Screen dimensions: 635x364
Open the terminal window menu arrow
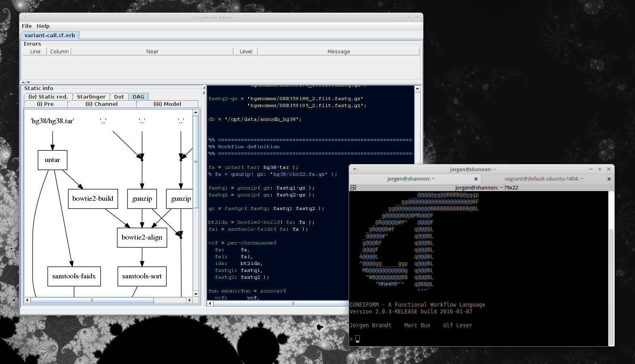point(355,169)
